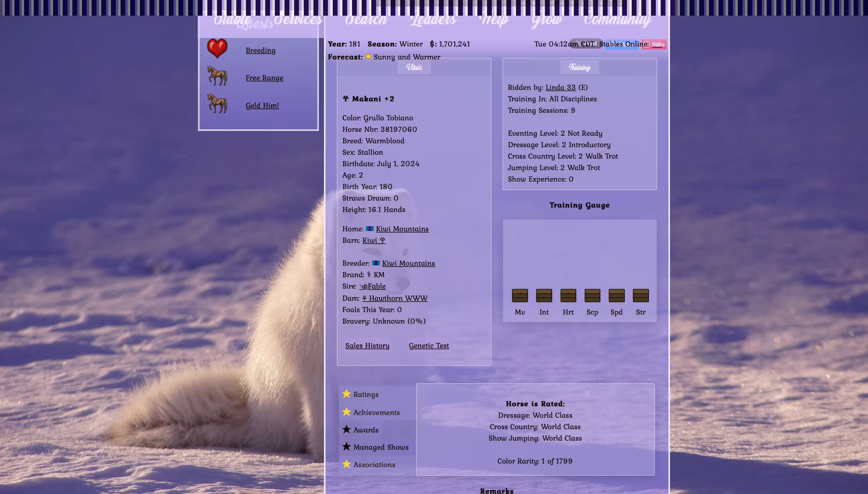Switch to the Managed Shows tab
This screenshot has width=868, height=494.
[x=381, y=447]
